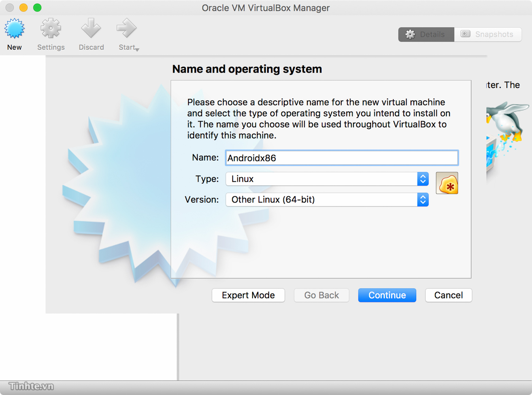Viewport: 532px width, 395px height.
Task: Click the Discard toolbar icon
Action: [91, 28]
